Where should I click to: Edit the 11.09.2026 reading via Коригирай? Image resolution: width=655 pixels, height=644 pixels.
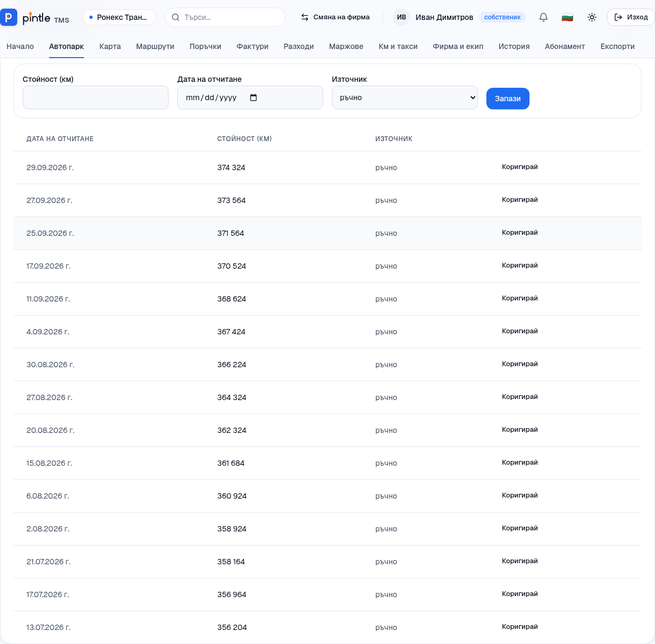(520, 298)
